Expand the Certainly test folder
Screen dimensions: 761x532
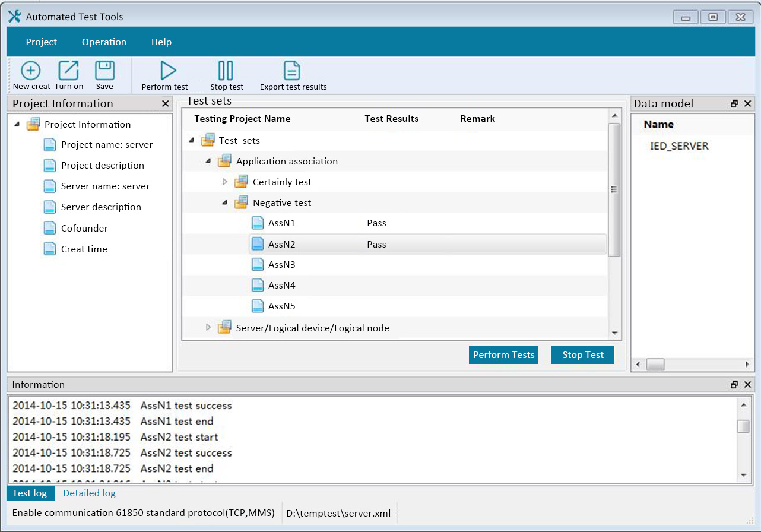[225, 182]
